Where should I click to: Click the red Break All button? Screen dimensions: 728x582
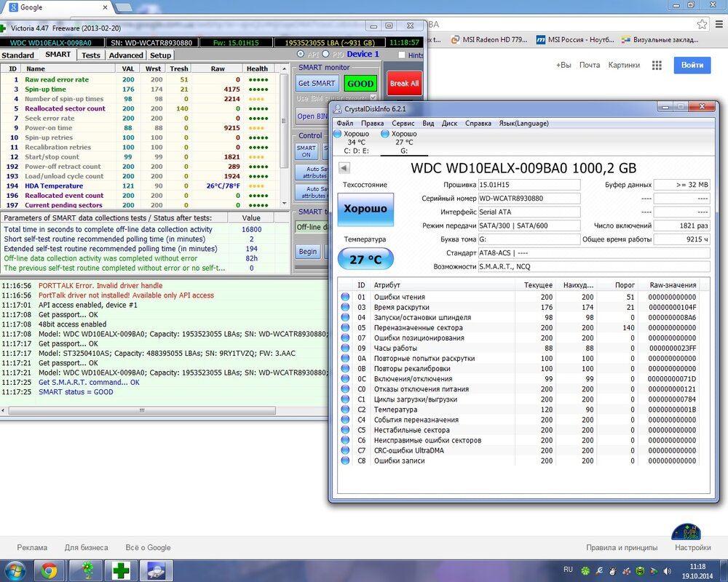[404, 84]
